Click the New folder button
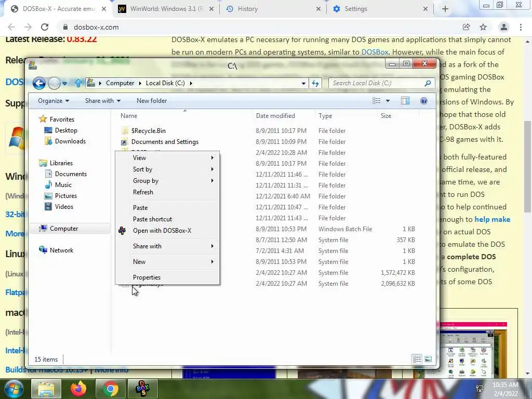 (x=152, y=101)
